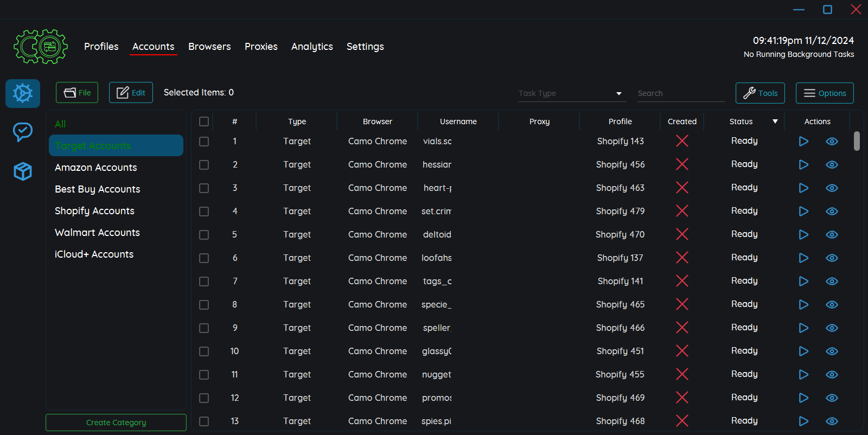Screen dimensions: 868x435
Task: Expand the Status column filter arrow
Action: point(775,121)
